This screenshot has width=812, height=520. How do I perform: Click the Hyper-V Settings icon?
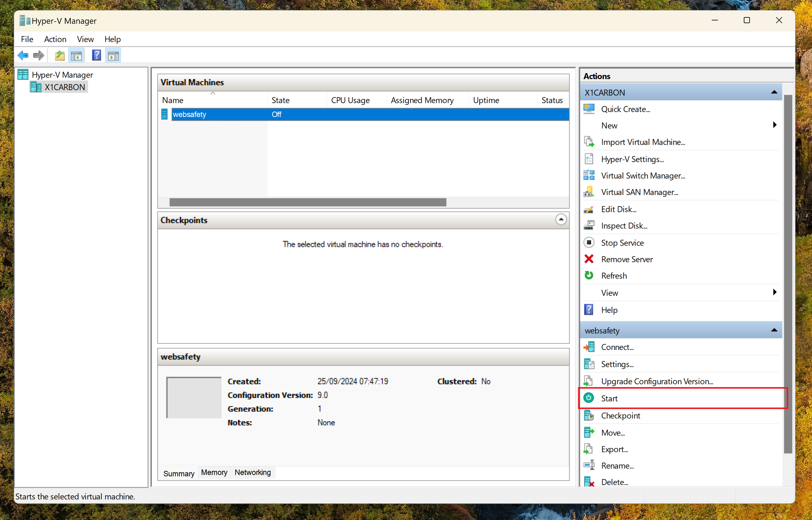tap(589, 159)
